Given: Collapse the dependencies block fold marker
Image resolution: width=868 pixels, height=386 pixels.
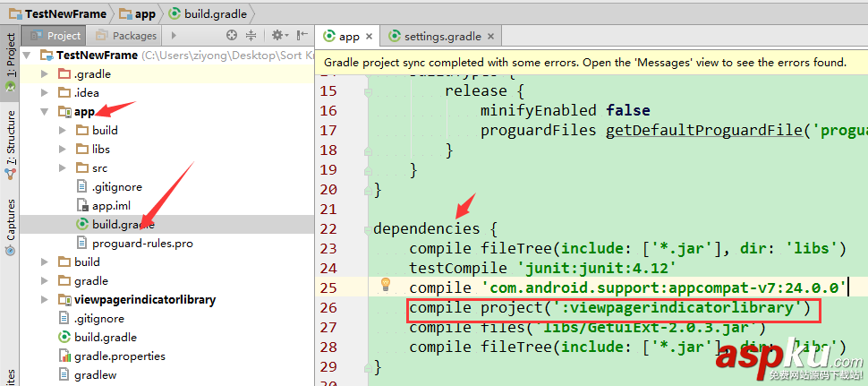Looking at the screenshot, I should [366, 229].
